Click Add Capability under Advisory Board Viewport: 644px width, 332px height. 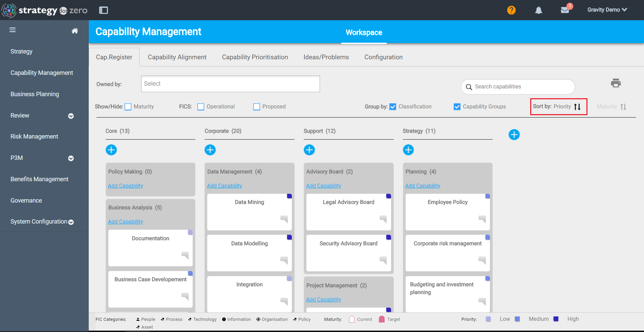click(324, 186)
